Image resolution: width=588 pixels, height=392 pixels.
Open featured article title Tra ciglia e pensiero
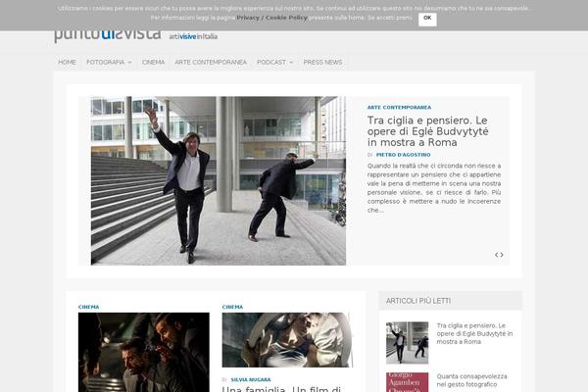(428, 131)
